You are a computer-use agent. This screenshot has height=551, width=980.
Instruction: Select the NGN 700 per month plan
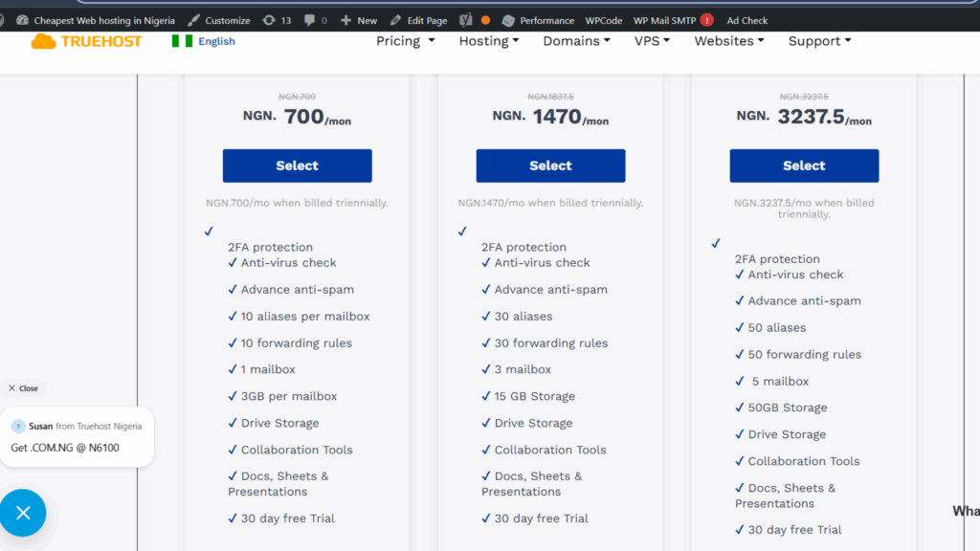click(297, 165)
